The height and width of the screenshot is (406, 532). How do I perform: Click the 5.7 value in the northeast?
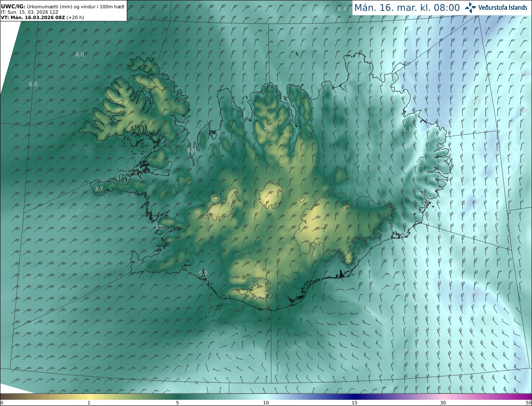point(407,130)
